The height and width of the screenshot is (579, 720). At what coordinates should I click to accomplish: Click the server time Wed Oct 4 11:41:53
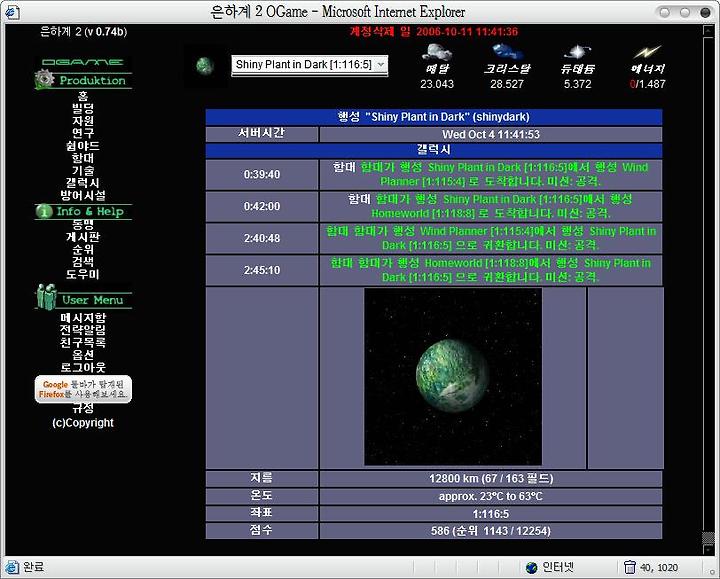point(491,135)
